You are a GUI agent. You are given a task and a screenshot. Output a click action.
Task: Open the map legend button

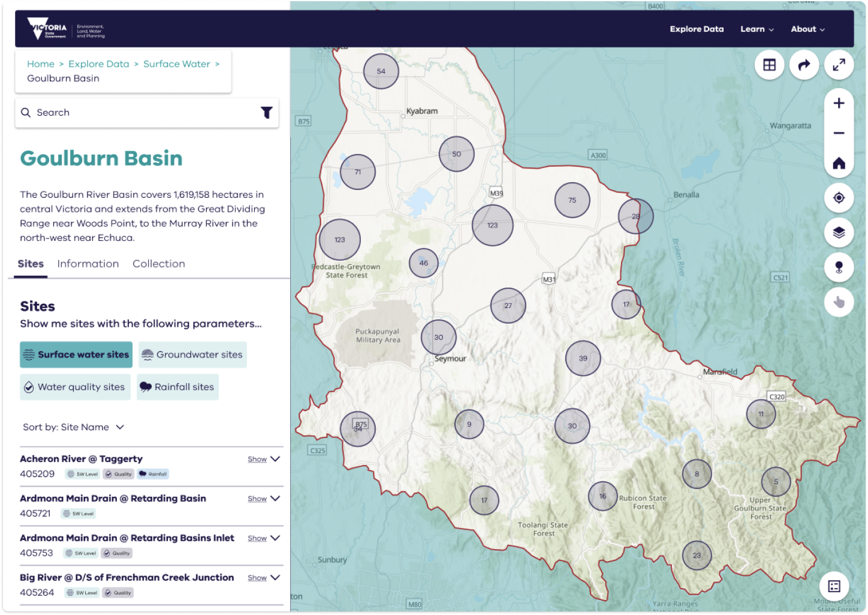(834, 586)
